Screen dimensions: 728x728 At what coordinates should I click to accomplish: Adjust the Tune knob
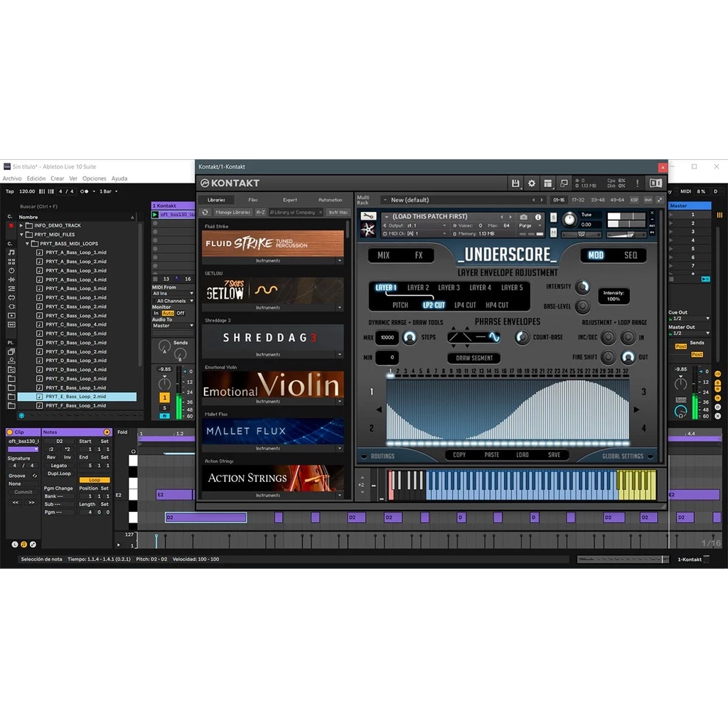(569, 219)
